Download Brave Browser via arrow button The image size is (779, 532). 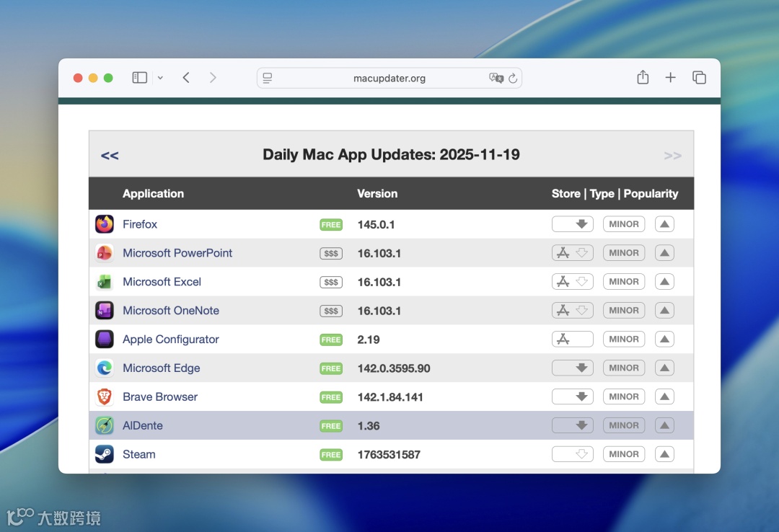[572, 397]
